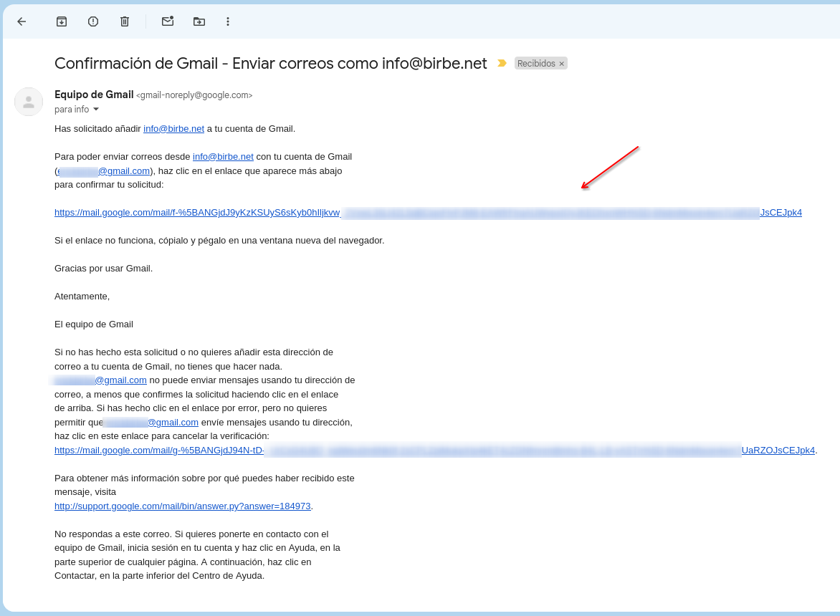Viewport: 840px width, 616px height.
Task: Click the gmail.com address before 'no puede enviar mensajes'
Action: [101, 380]
